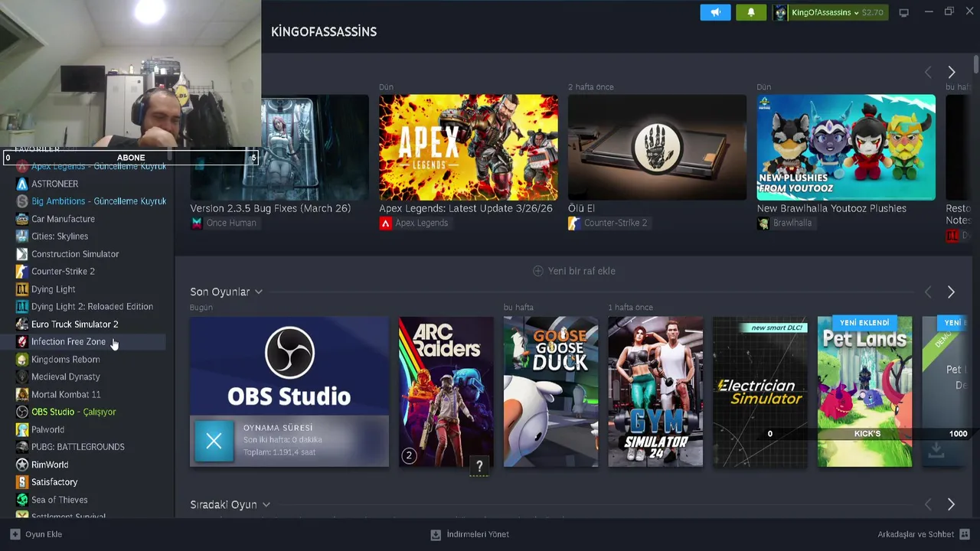The width and height of the screenshot is (980, 551).
Task: Go to previous news items with top arrow
Action: tap(928, 72)
